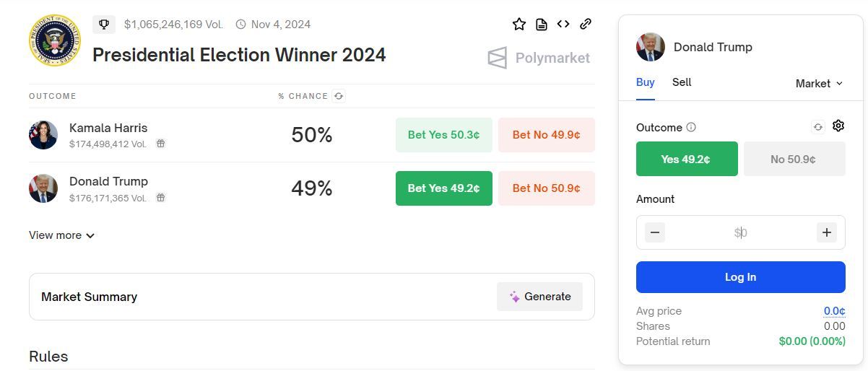Click the settings gear icon in Outcome

pos(838,126)
